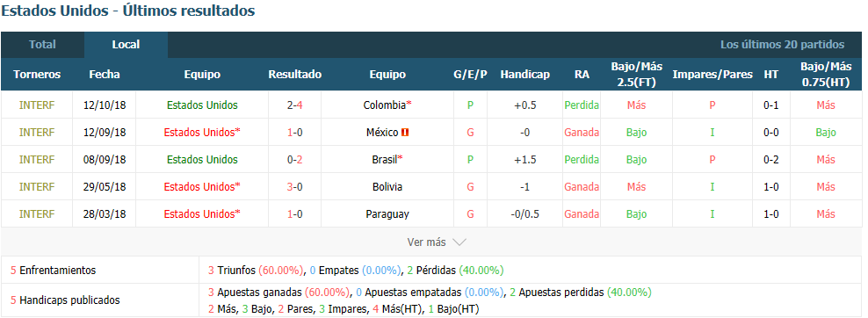Click the Impares/Pares column header
This screenshot has height=318, width=868.
pyautogui.click(x=712, y=75)
